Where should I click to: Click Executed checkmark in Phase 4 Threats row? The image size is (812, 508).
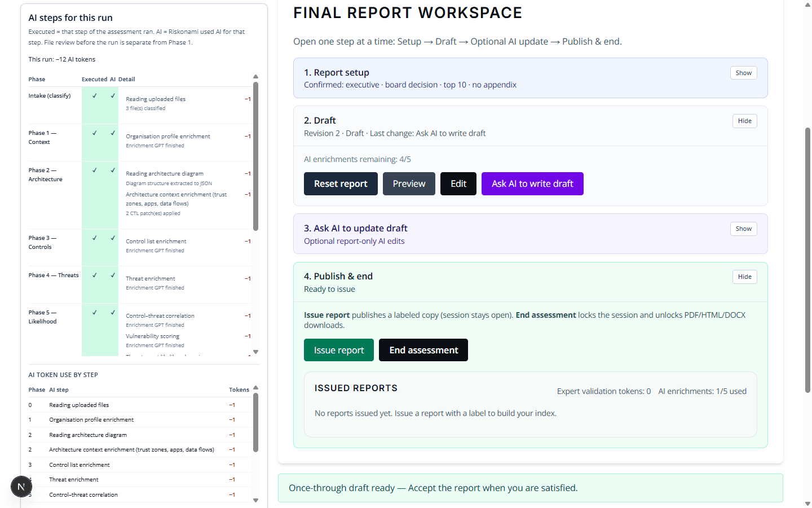coord(95,275)
